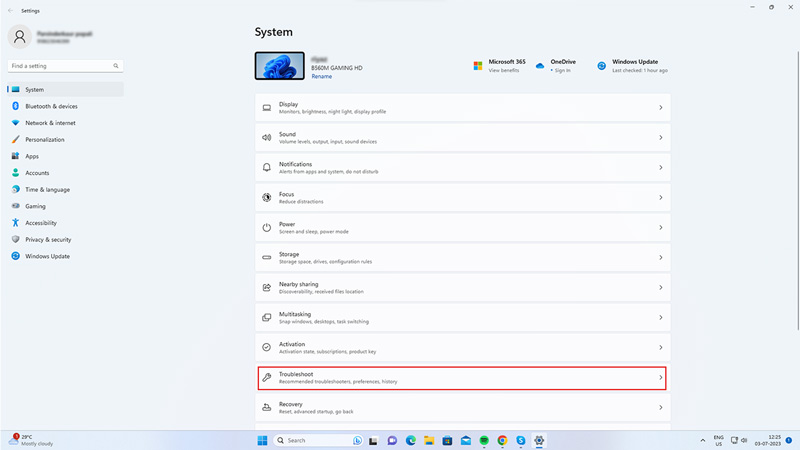Image resolution: width=800 pixels, height=450 pixels.
Task: Click the Sound speaker icon
Action: tap(267, 138)
